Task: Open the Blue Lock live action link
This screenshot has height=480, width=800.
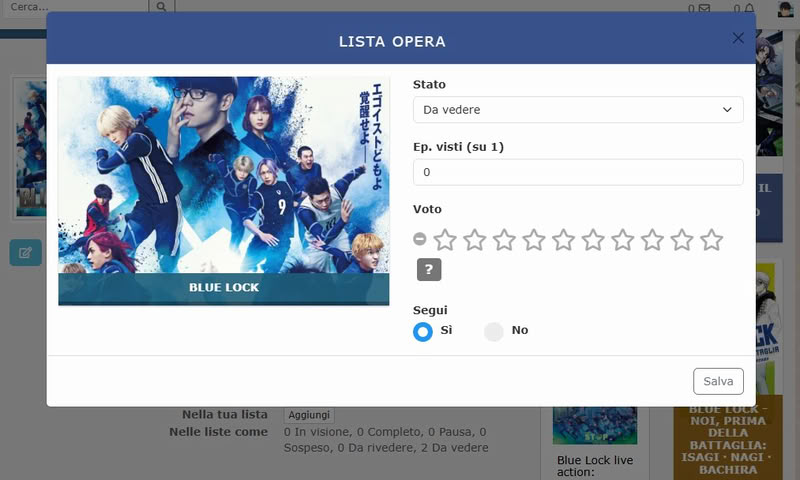Action: 595,466
